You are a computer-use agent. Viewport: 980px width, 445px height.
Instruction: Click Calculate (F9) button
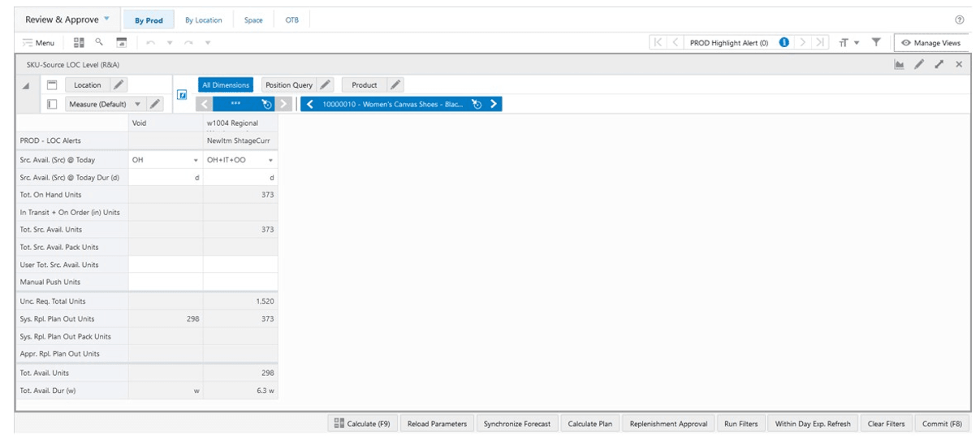(x=364, y=424)
